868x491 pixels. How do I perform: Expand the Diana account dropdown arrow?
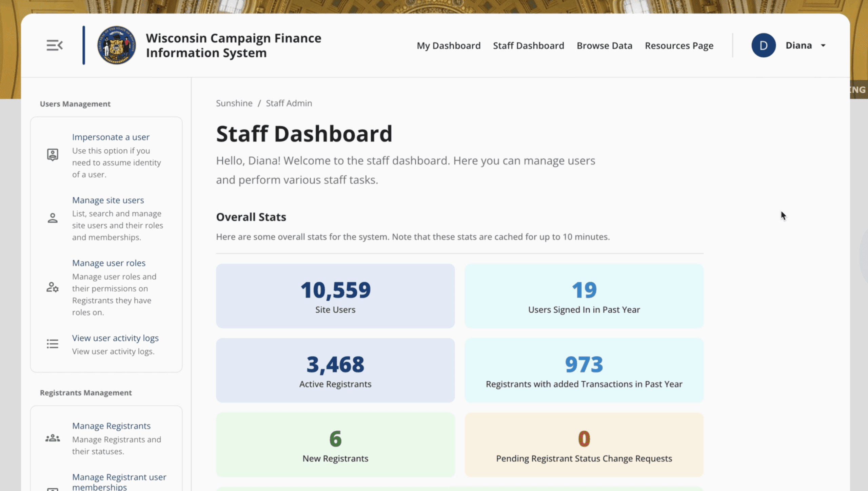[823, 45]
